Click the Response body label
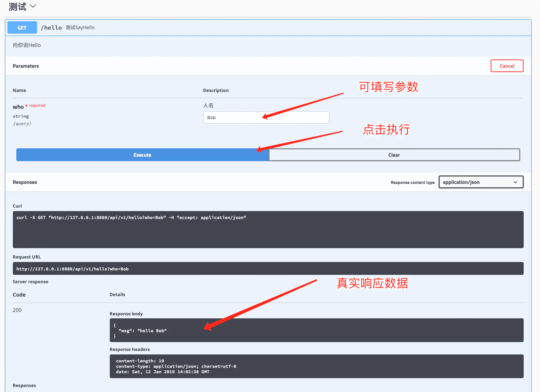The image size is (540, 392). point(126,314)
